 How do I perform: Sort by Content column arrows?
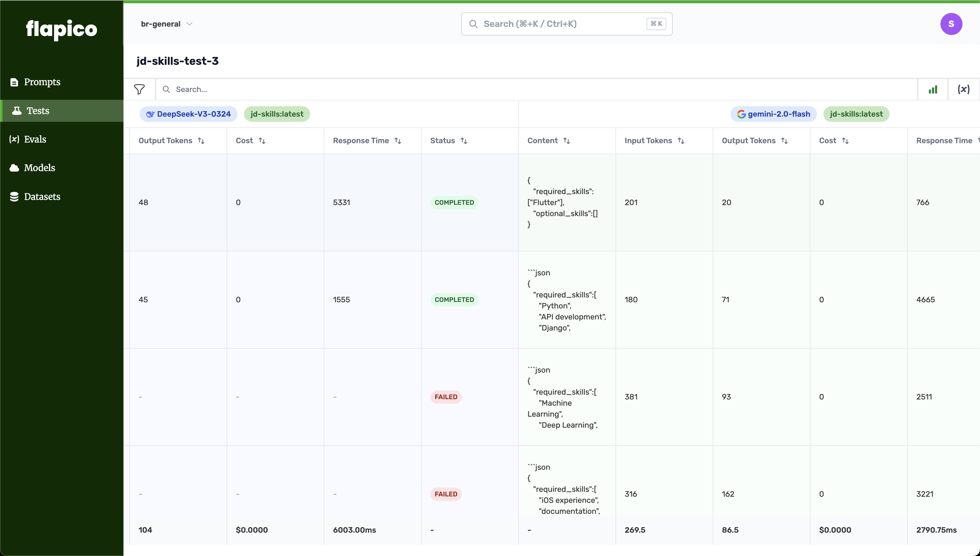point(566,141)
